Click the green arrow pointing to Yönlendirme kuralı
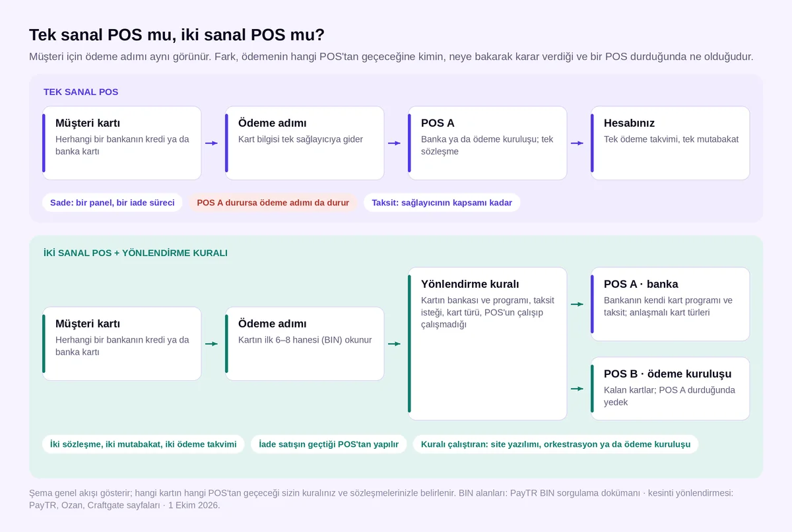Image resolution: width=792 pixels, height=532 pixels. click(394, 344)
